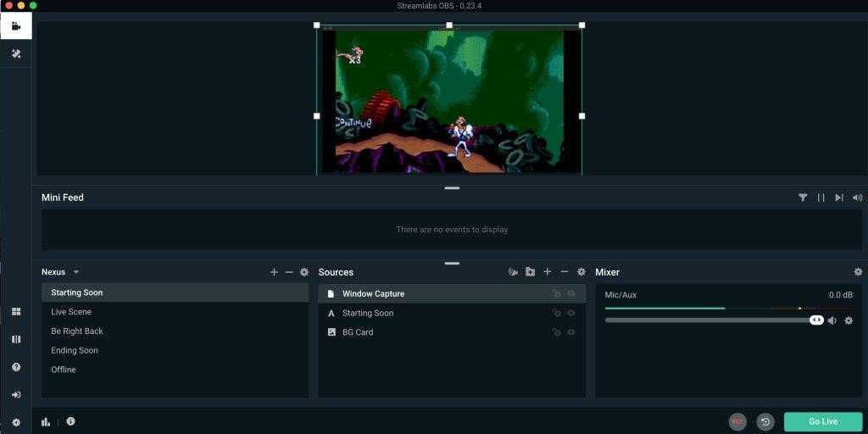Add a new source folder
Image resolution: width=868 pixels, height=434 pixels.
coord(530,272)
